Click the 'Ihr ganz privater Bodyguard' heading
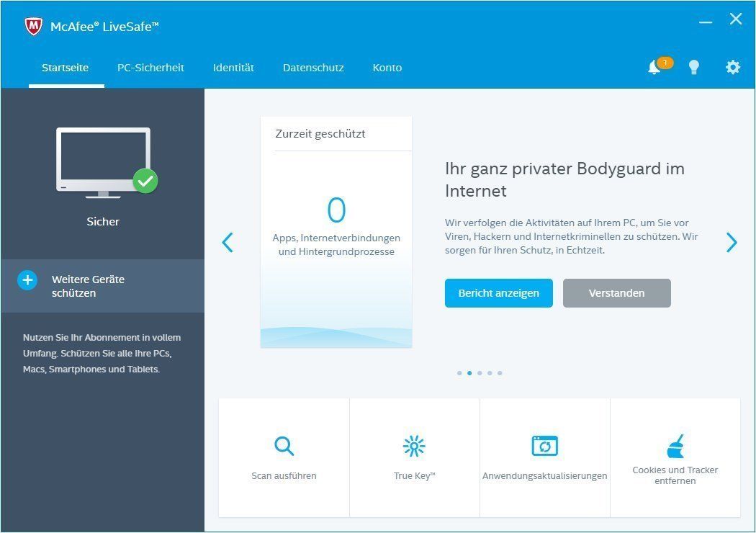The height and width of the screenshot is (533, 756). point(564,179)
